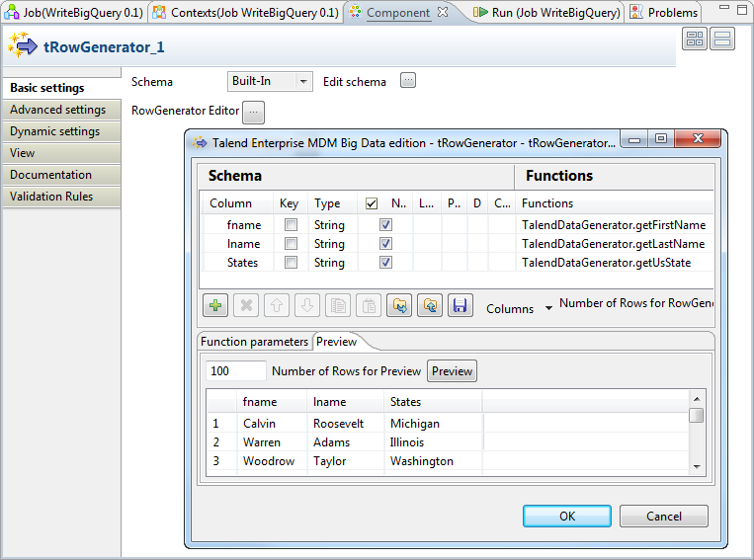This screenshot has height=560, width=754.
Task: Select the Component tab
Action: click(x=398, y=13)
